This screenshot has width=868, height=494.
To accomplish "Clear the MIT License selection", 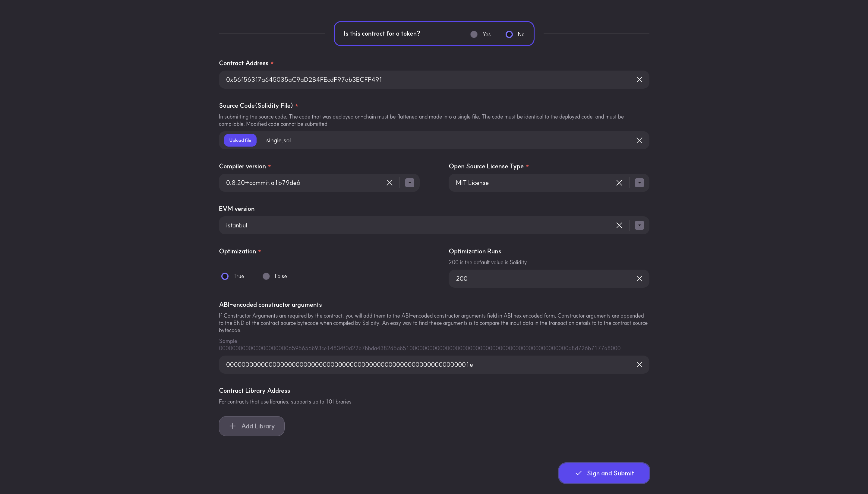I will [619, 183].
